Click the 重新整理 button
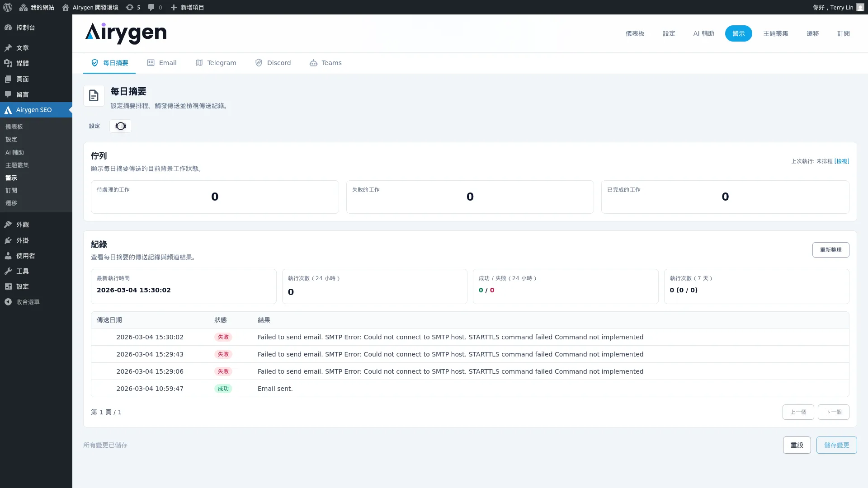Viewport: 868px width, 488px height. point(830,250)
